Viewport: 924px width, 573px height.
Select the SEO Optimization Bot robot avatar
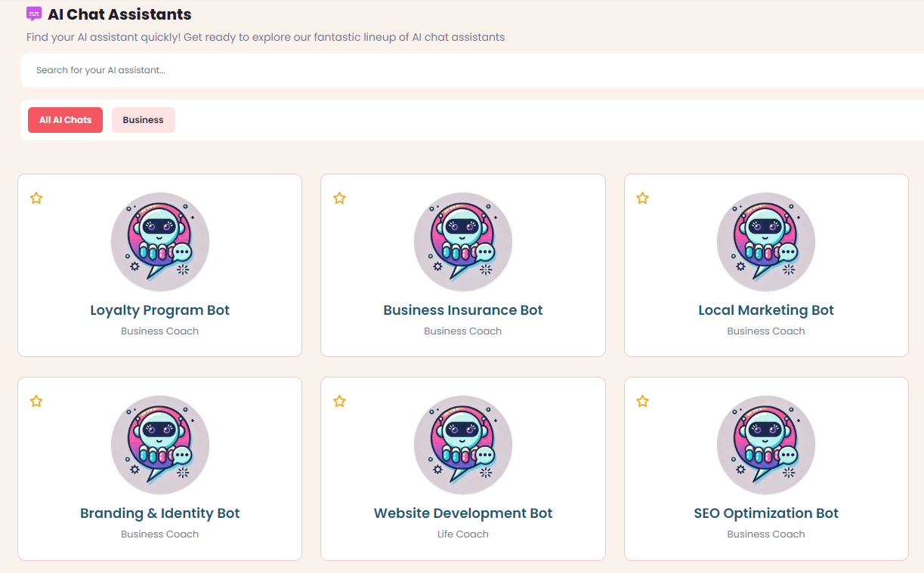765,445
